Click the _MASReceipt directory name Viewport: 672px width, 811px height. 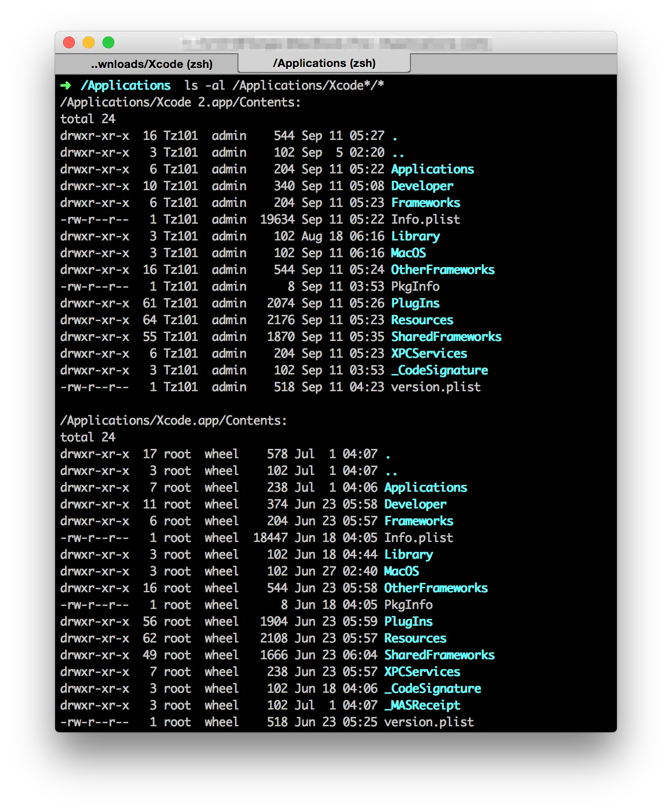[422, 706]
